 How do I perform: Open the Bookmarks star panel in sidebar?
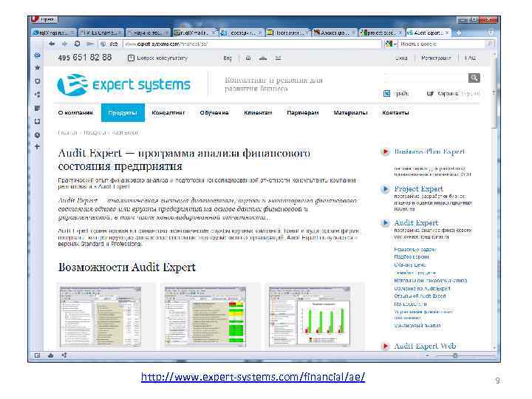38,68
